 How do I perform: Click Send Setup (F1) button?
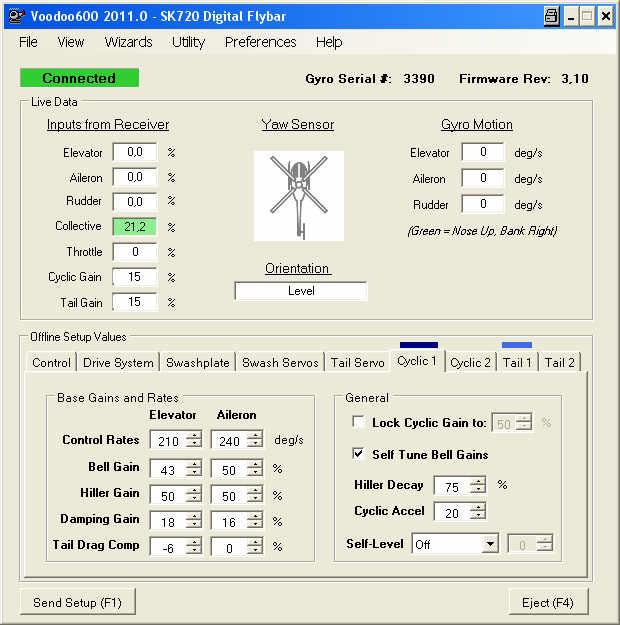pos(77,602)
